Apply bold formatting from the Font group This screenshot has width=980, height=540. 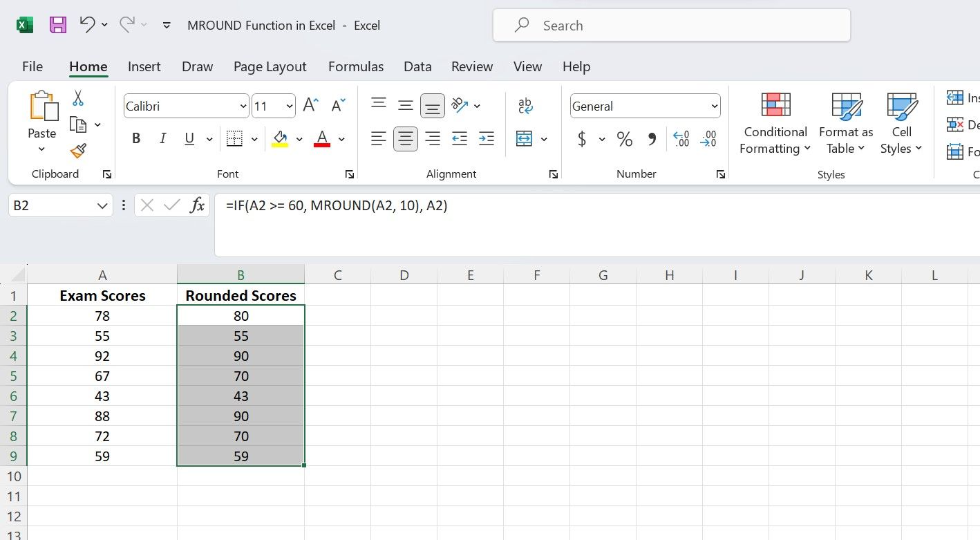135,138
